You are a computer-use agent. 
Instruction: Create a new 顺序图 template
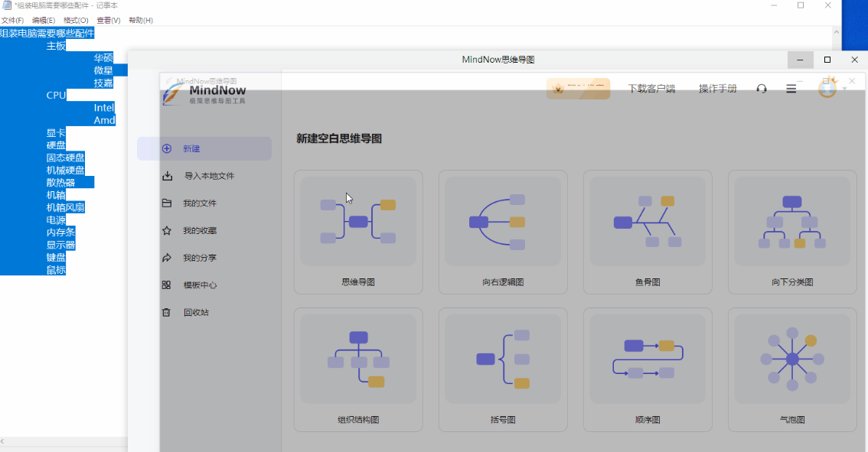pos(648,369)
